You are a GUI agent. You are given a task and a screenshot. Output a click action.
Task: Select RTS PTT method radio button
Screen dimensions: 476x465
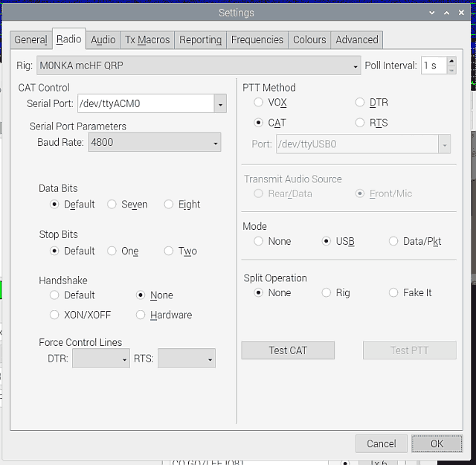point(361,123)
